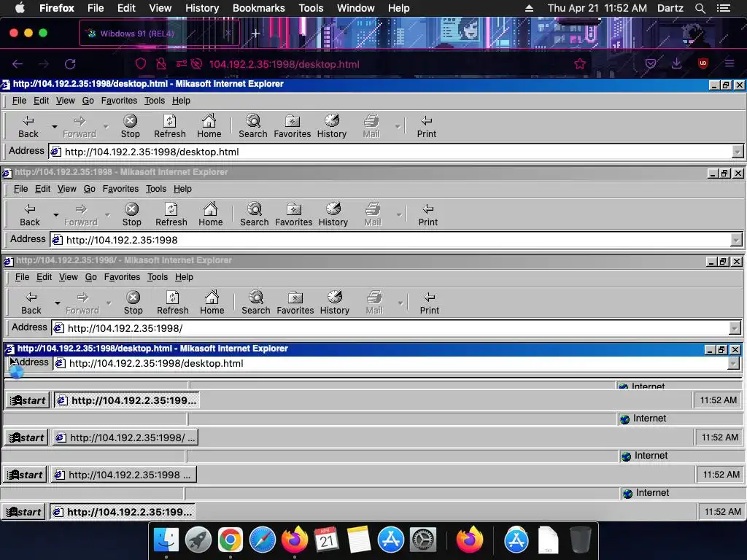Click start button beside http://104.192.2.35:1998/ task
The image size is (747, 560).
tap(26, 437)
